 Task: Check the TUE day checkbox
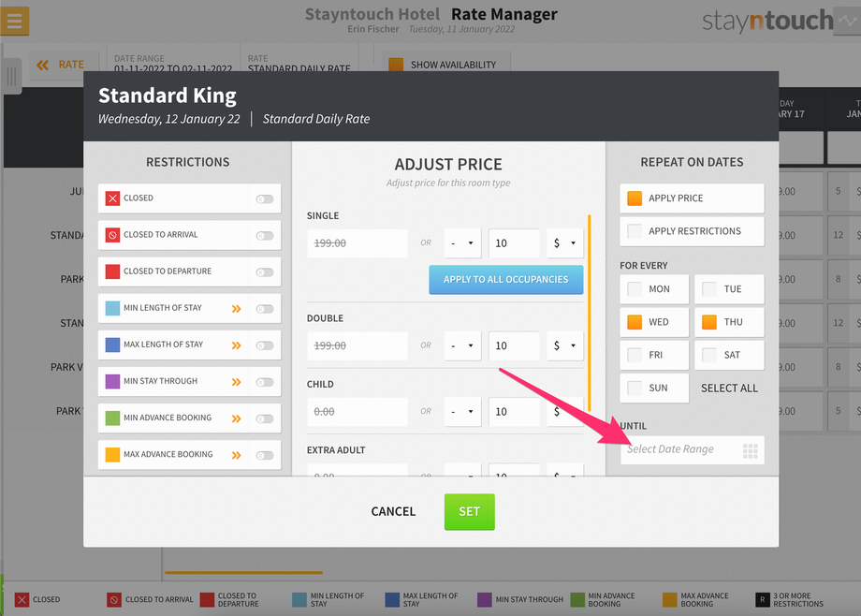(709, 289)
